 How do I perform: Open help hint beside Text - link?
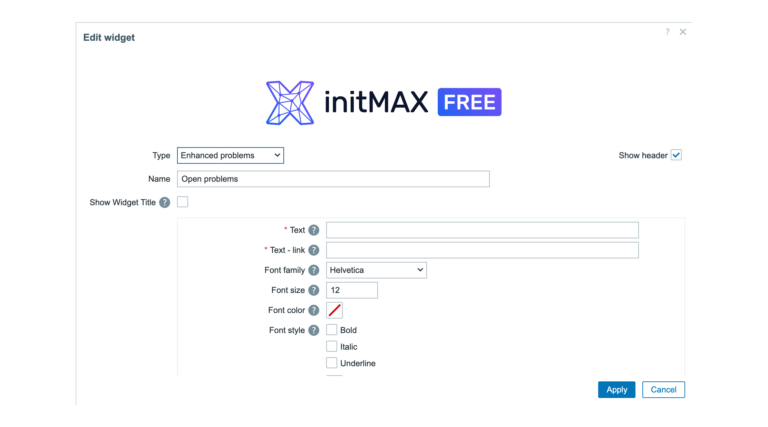pos(314,250)
